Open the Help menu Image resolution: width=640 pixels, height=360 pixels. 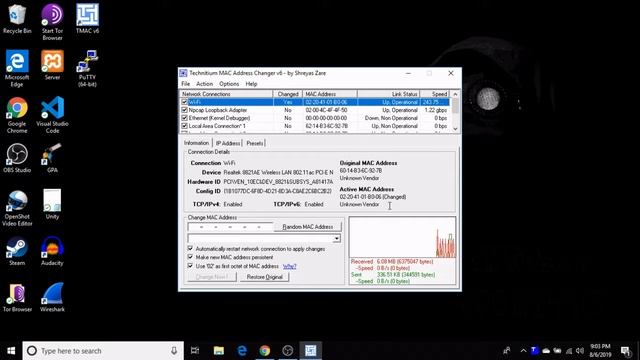point(251,84)
